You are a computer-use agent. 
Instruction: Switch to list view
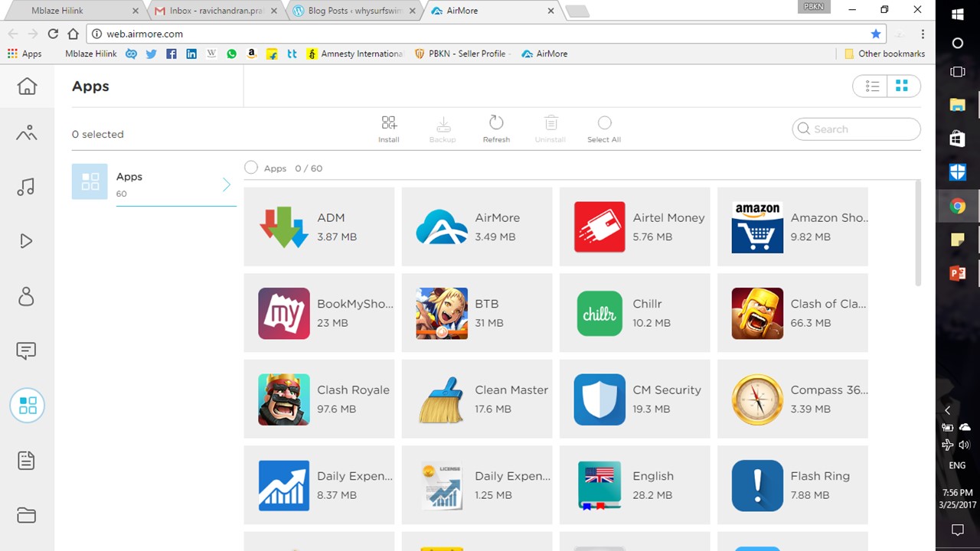click(872, 86)
